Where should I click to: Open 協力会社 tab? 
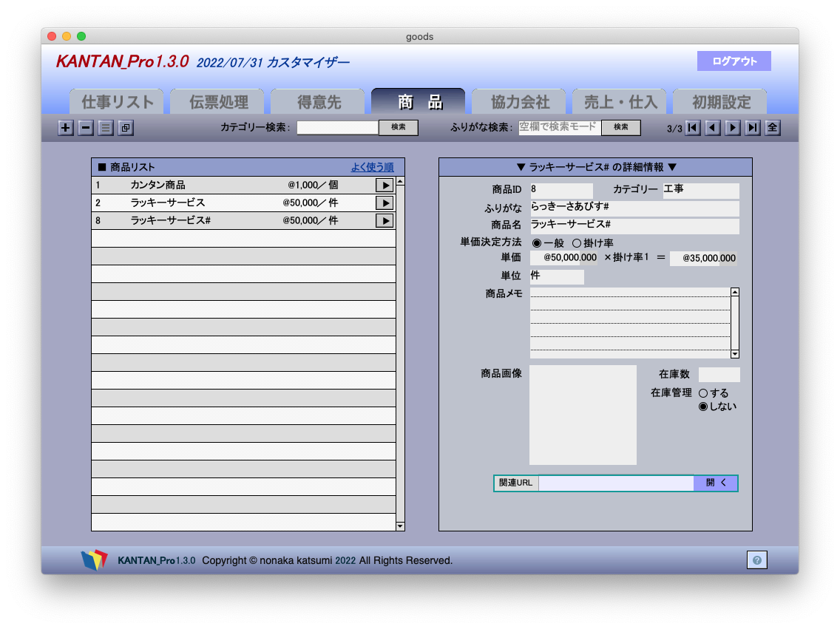pos(519,102)
